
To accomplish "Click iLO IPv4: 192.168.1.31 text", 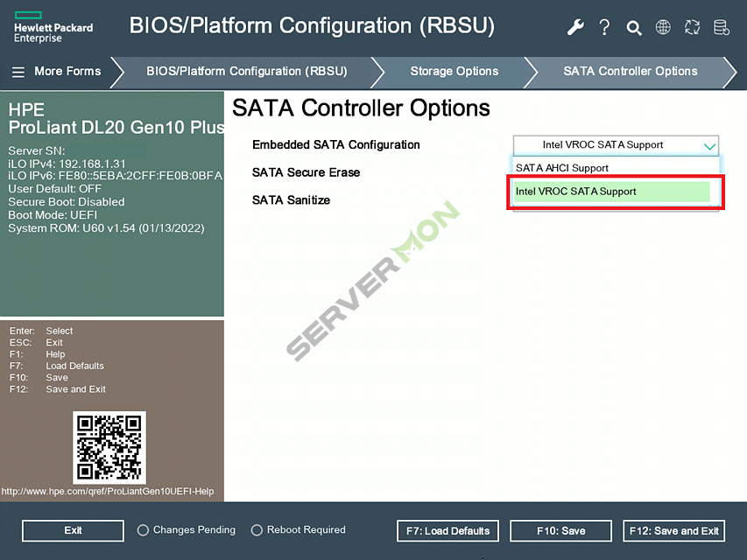I will tap(67, 164).
